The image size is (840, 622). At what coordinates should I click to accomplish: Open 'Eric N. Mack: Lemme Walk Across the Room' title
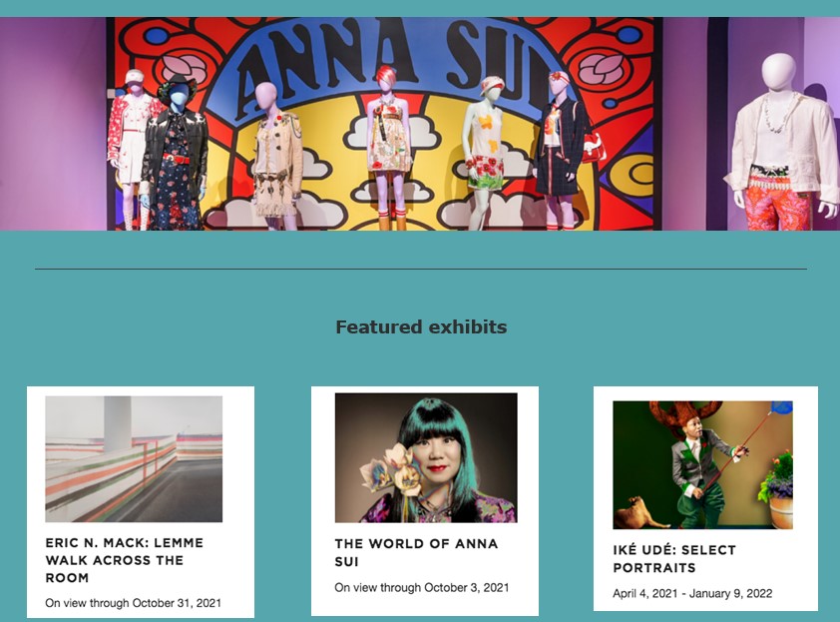click(x=125, y=560)
